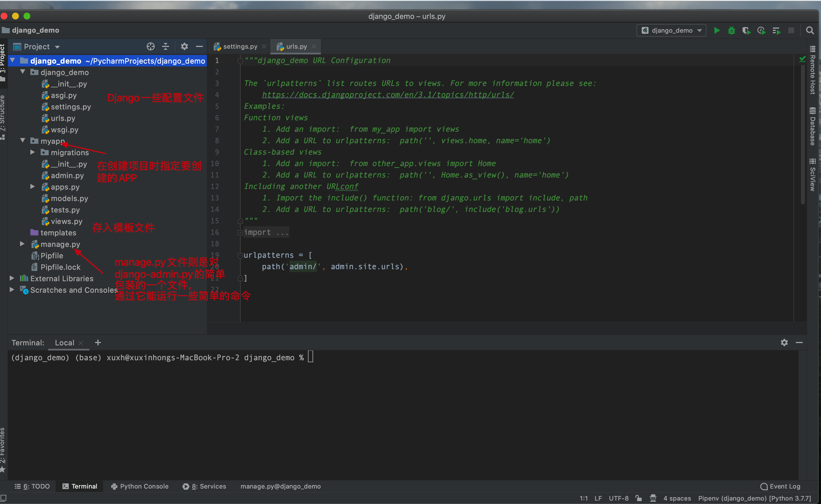Screen dimensions: 821x504
Task: Select the Local terminal tab
Action: (65, 343)
